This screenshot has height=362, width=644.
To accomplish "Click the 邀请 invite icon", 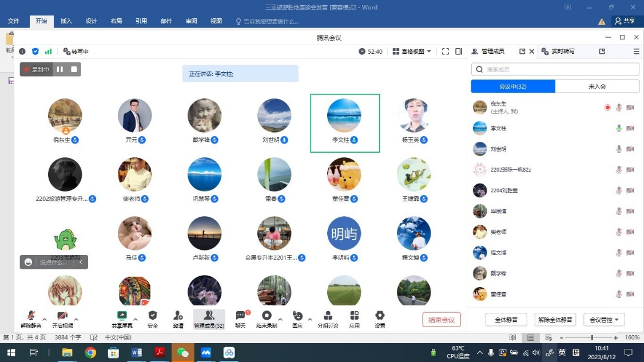I will click(x=178, y=316).
